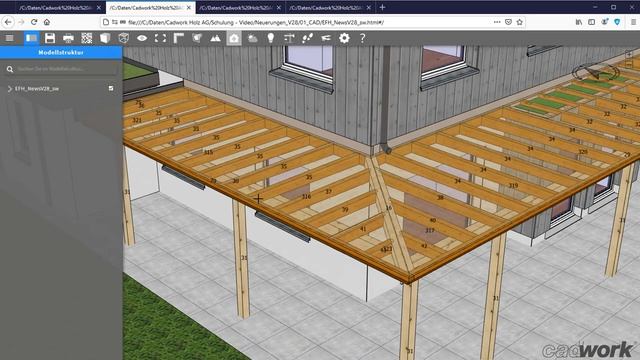Click the blue shield extension icon
This screenshot has width=640, height=360.
(x=617, y=22)
